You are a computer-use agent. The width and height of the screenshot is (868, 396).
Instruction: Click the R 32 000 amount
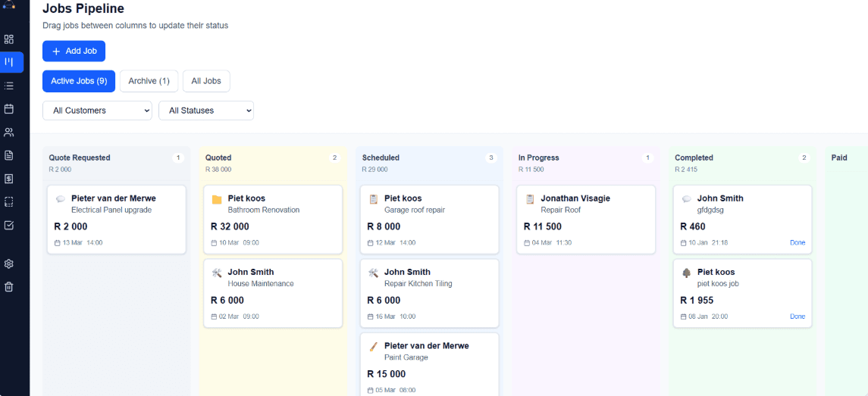point(230,226)
